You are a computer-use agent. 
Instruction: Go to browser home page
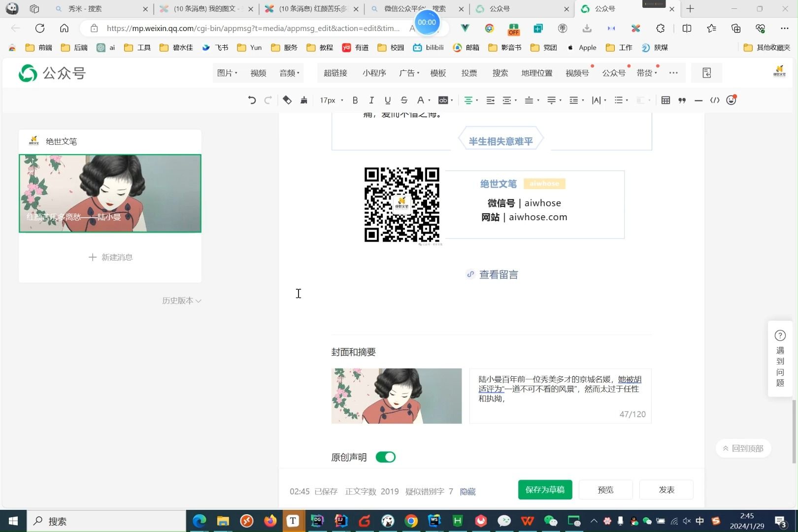64,28
